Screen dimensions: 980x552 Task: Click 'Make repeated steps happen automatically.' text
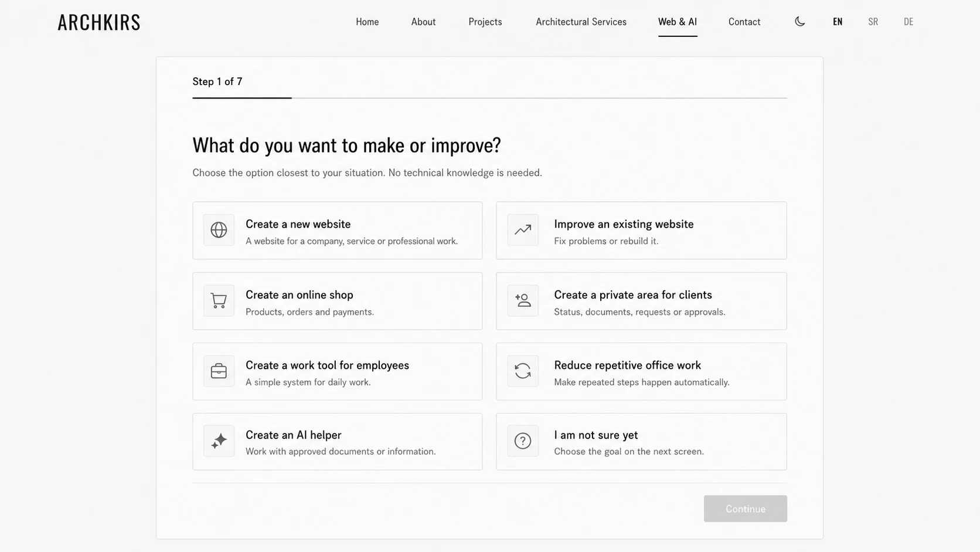642,382
